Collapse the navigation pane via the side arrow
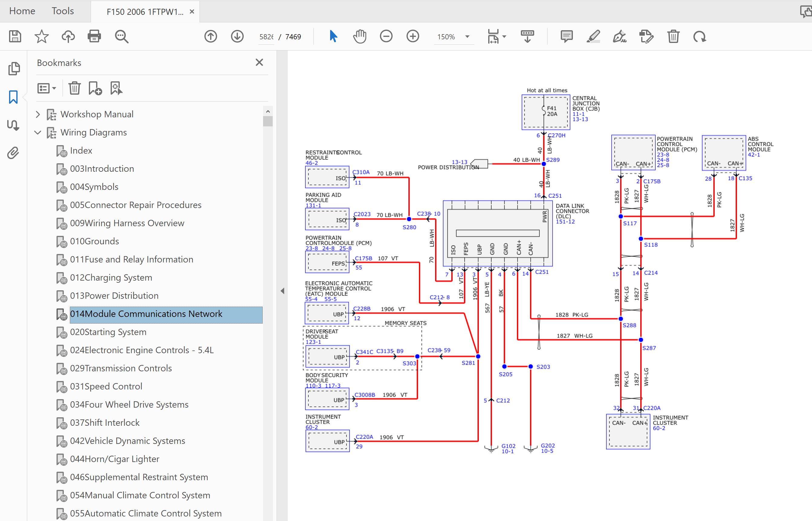This screenshot has height=521, width=812. pyautogui.click(x=282, y=291)
